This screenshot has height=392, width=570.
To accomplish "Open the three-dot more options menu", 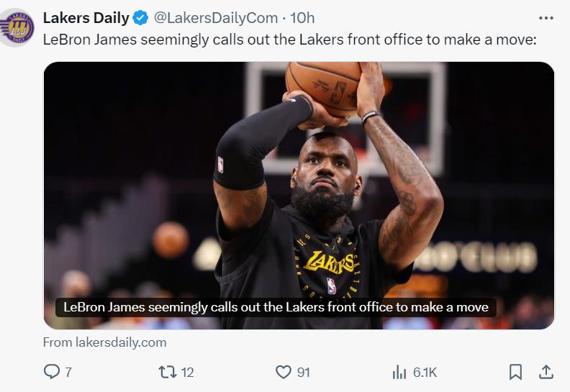I will click(x=546, y=17).
